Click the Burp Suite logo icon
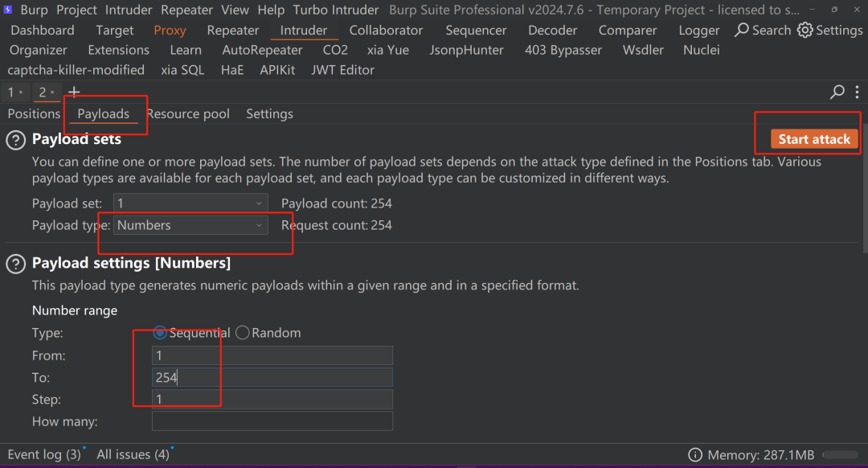868x468 pixels. pyautogui.click(x=8, y=10)
